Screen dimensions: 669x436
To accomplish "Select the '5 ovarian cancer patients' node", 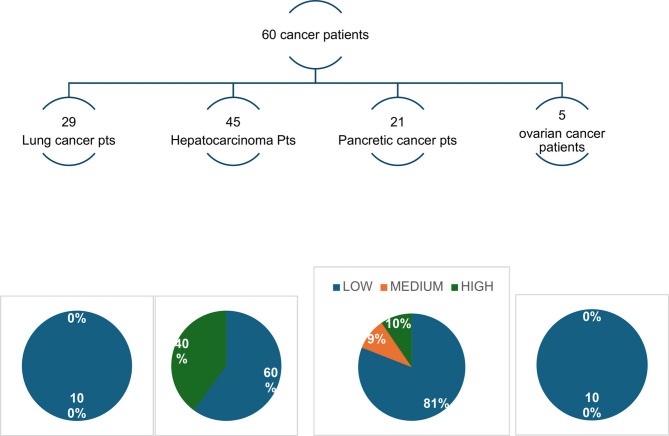I will point(562,131).
